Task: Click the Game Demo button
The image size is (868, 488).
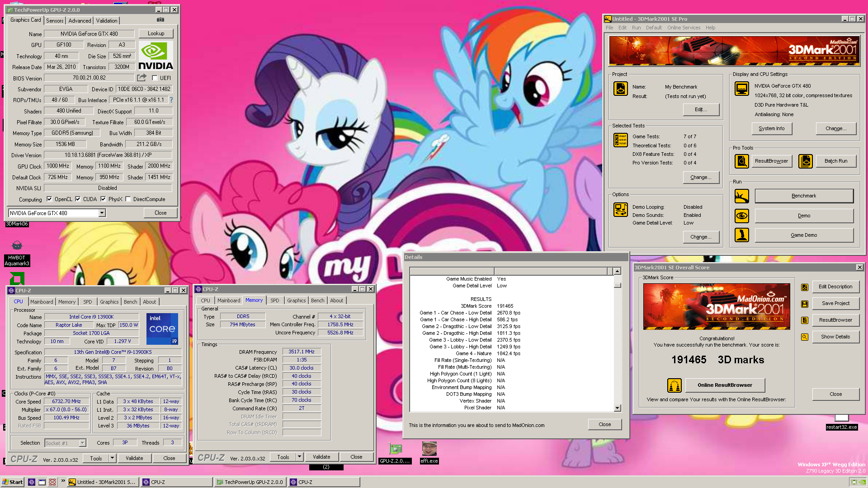Action: tap(804, 235)
